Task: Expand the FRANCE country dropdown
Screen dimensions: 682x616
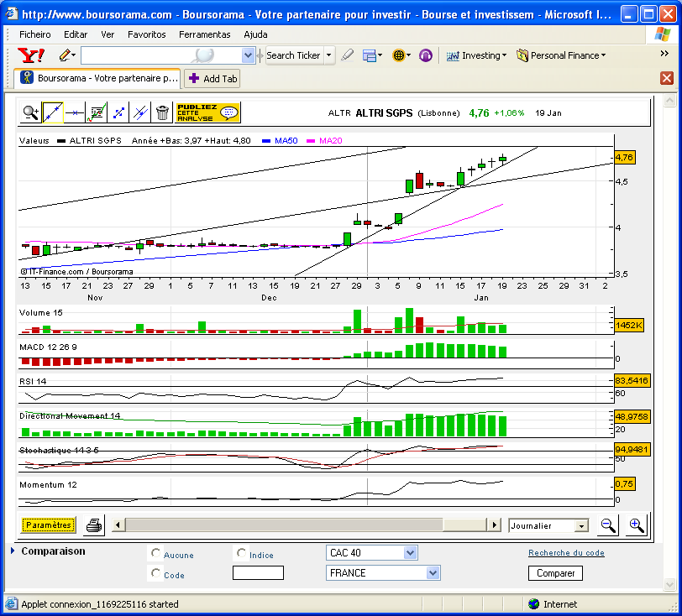Action: [383, 573]
